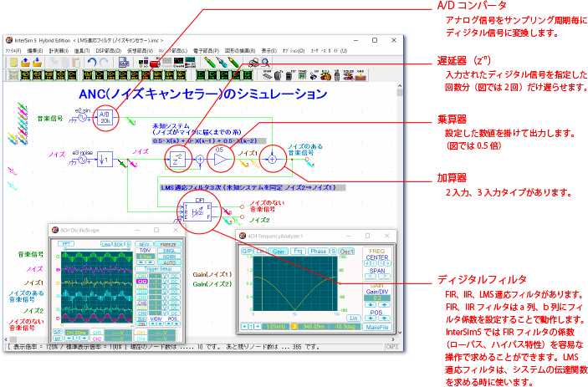The image size is (588, 387).
Task: Toggle DC coupling for CH1 row
Action: click(174, 276)
